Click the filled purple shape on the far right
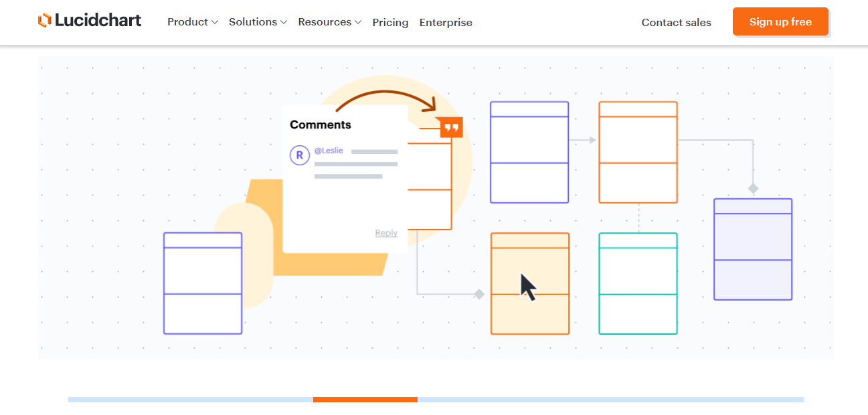The image size is (868, 415). pos(753,248)
